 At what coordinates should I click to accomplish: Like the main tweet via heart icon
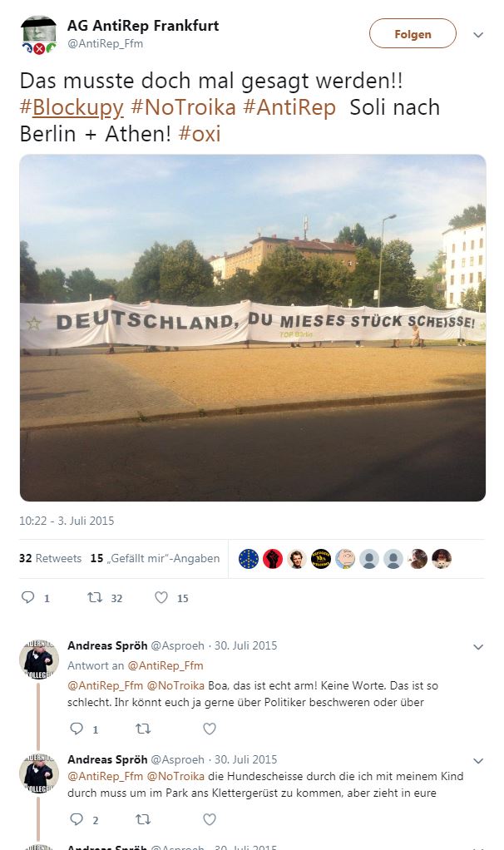(x=161, y=597)
